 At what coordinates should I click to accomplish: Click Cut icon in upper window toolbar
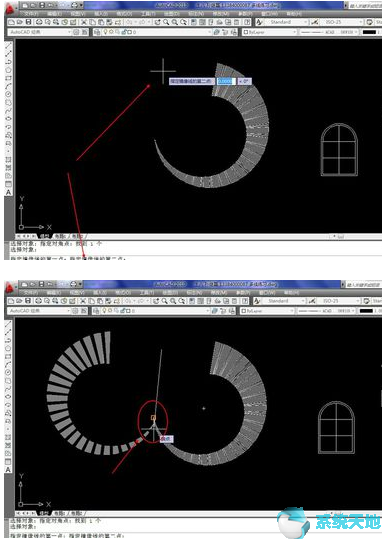tap(84, 22)
